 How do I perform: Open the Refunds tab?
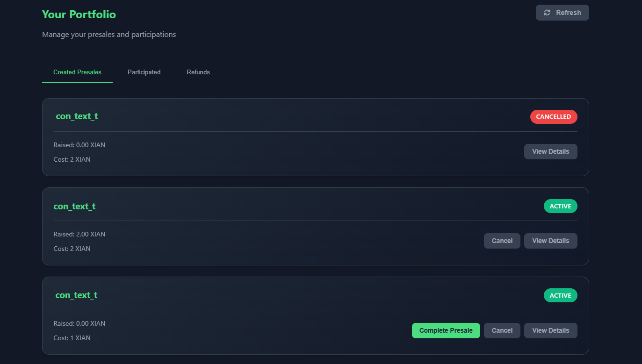[198, 72]
